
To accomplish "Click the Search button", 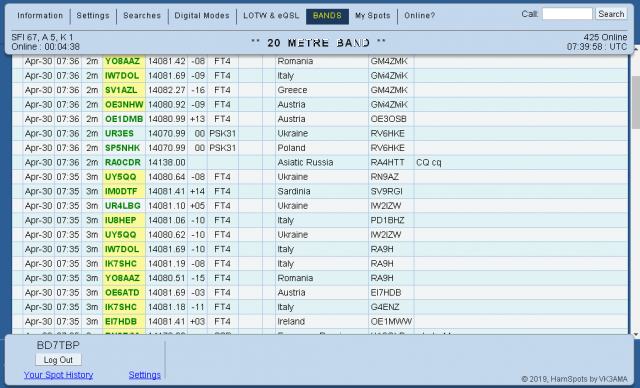I will 611,14.
